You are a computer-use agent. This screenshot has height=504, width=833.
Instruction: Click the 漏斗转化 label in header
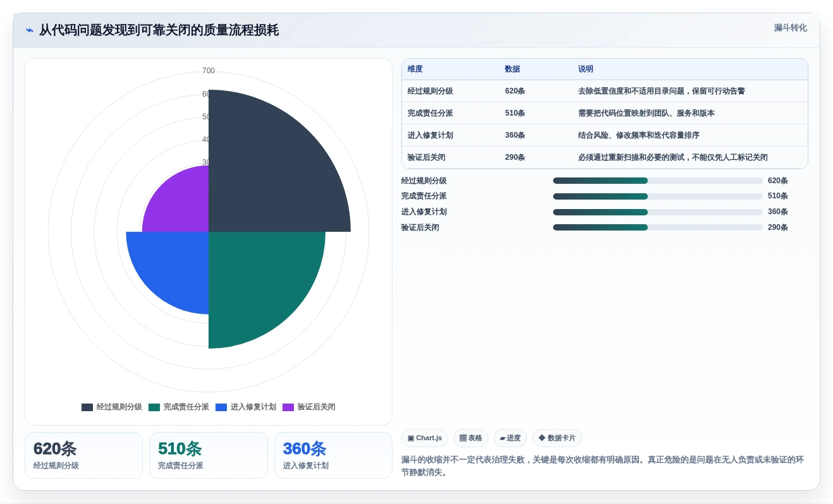coord(790,28)
